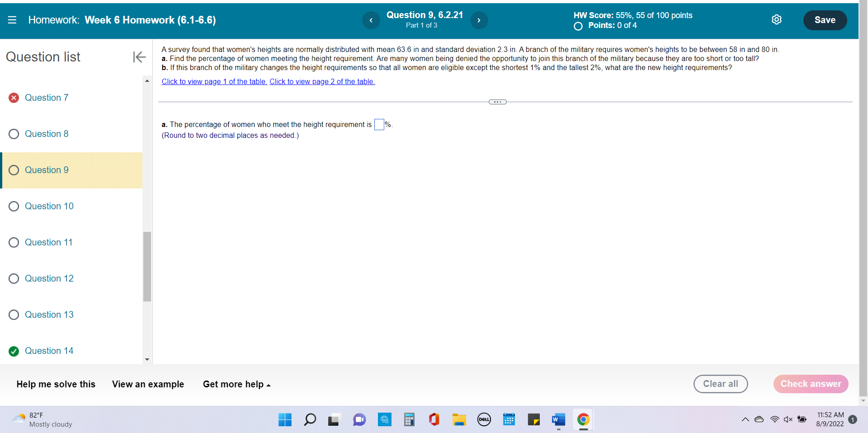Open the homework settings gear
The image size is (868, 433).
coord(777,19)
